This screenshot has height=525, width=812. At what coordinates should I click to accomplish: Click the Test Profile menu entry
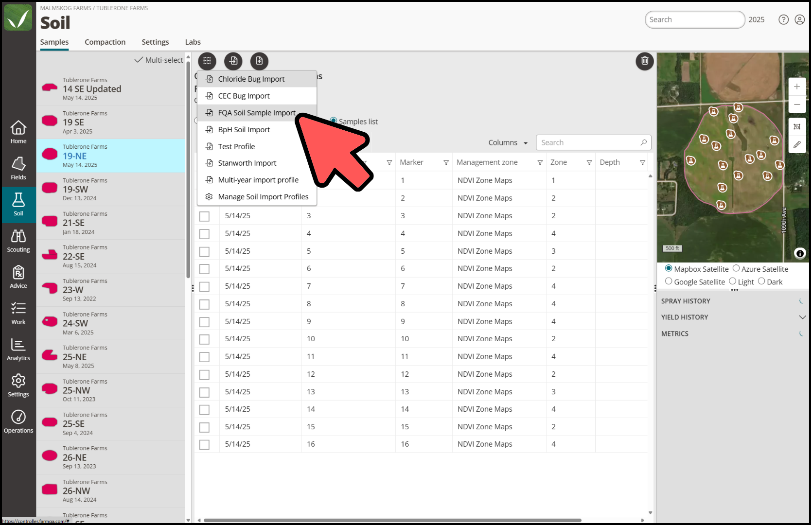pyautogui.click(x=257, y=146)
